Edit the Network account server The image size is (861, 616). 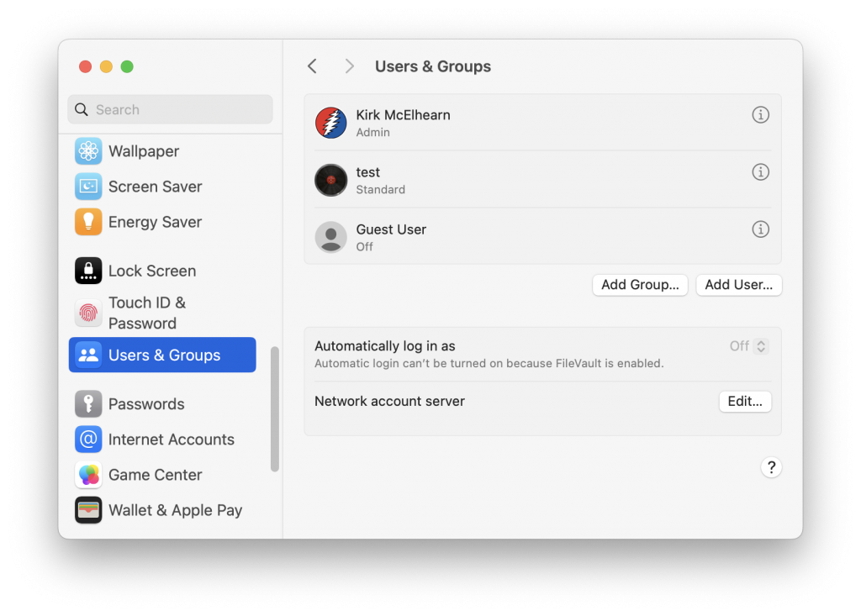tap(745, 401)
